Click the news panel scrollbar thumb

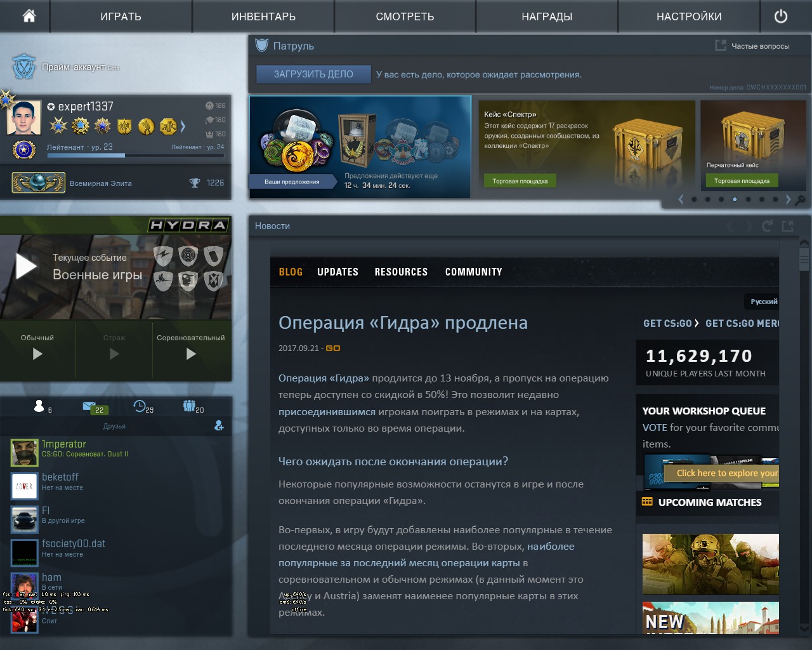tap(804, 259)
